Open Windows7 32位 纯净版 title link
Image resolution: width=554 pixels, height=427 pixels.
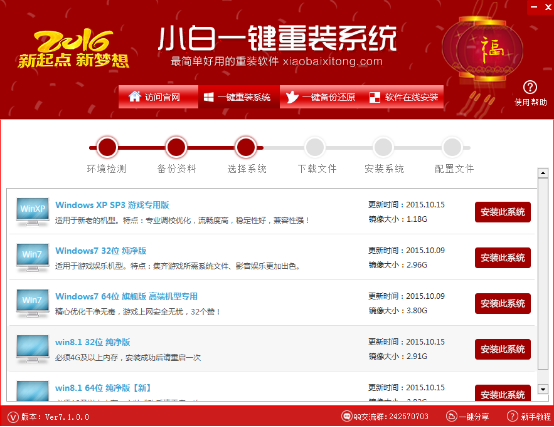101,251
